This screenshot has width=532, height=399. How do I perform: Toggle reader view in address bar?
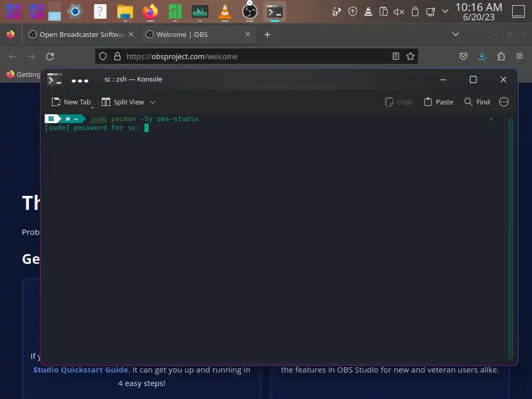click(395, 56)
